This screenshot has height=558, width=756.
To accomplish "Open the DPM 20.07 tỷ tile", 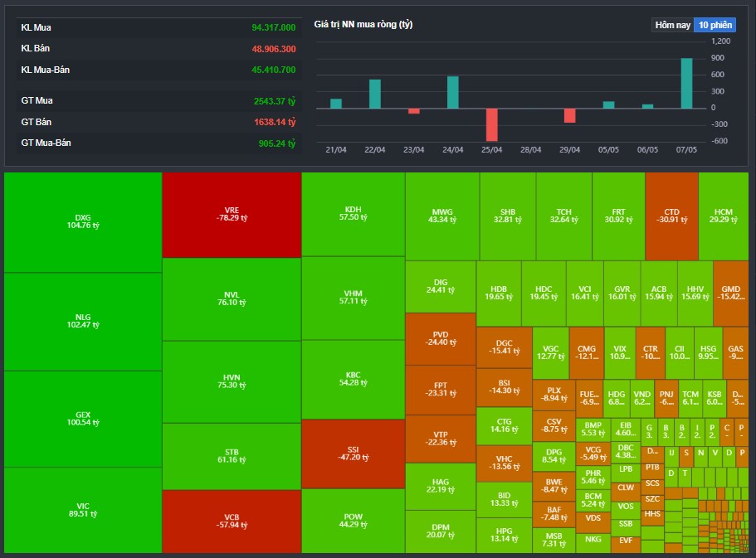I will pyautogui.click(x=441, y=531).
